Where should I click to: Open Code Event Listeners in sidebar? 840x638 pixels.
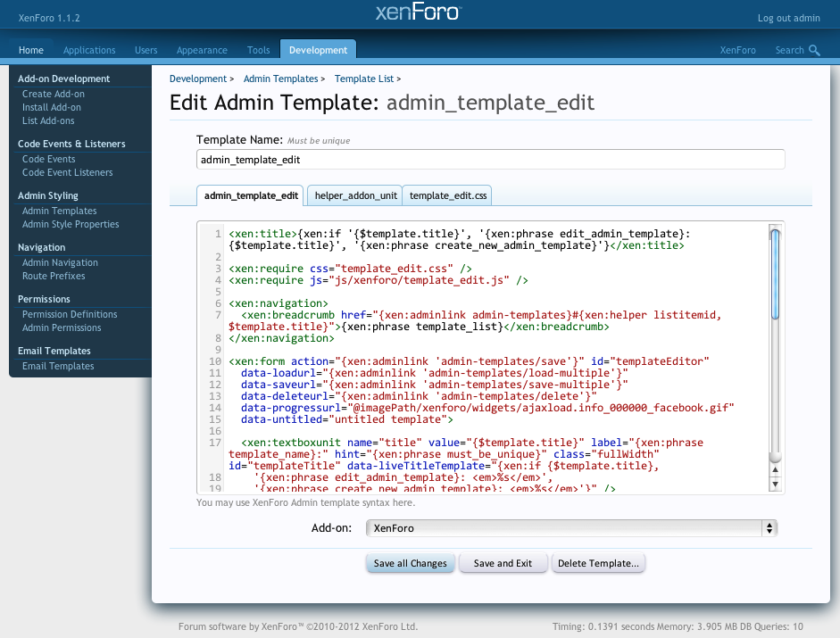pos(68,172)
